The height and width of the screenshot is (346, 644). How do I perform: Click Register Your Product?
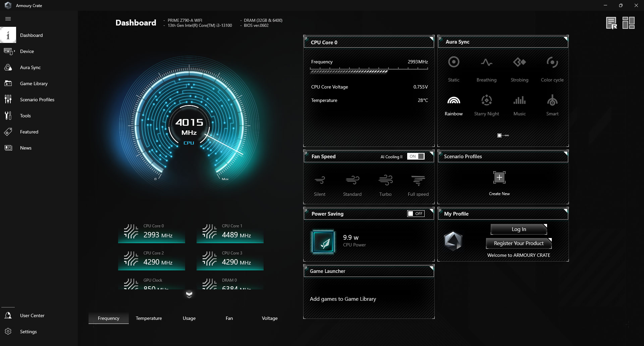click(518, 243)
